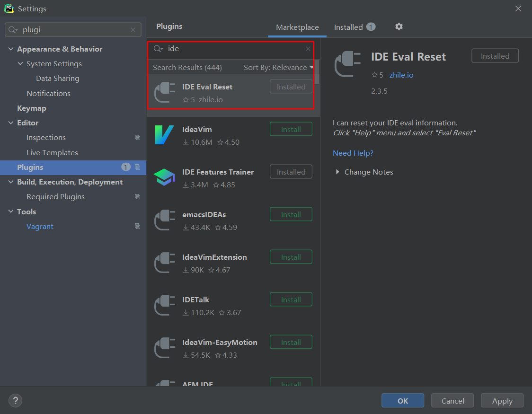
Task: Install the emacsIDEAs plugin
Action: pyautogui.click(x=291, y=214)
